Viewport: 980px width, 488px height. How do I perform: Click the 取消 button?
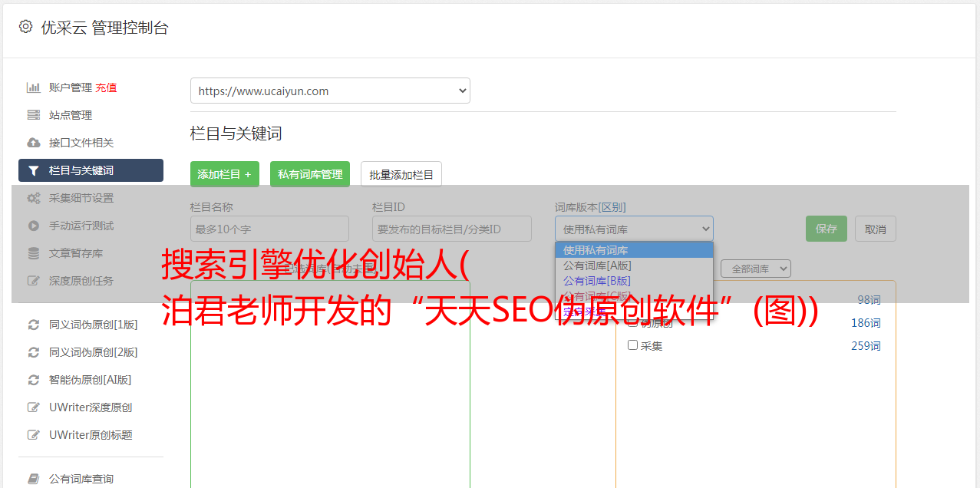tap(876, 229)
